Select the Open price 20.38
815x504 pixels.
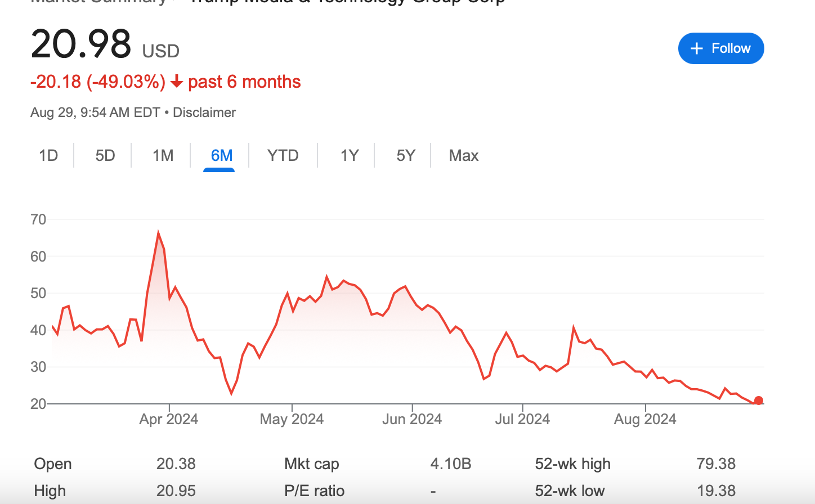point(176,463)
